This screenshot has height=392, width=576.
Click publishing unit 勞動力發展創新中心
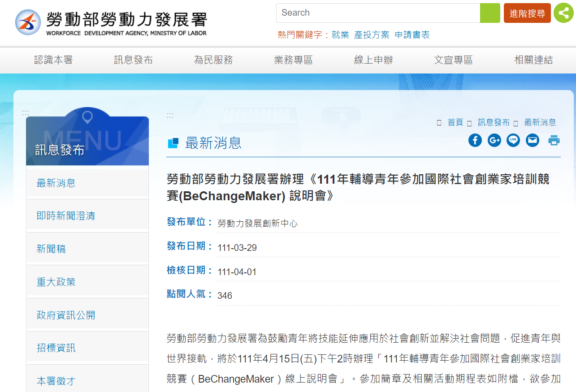click(258, 223)
